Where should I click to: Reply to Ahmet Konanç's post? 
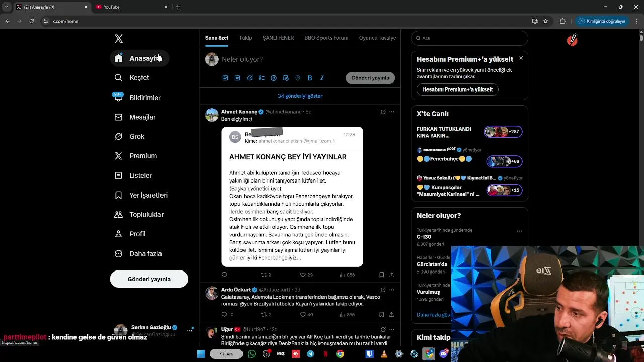[224, 275]
